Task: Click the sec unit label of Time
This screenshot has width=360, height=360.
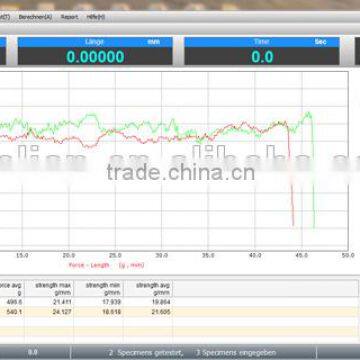Action: 321,42
